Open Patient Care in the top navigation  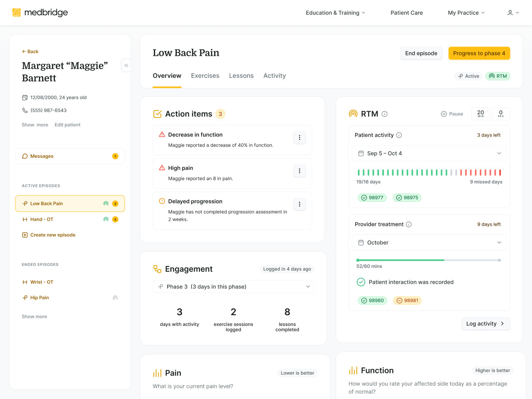tap(407, 13)
